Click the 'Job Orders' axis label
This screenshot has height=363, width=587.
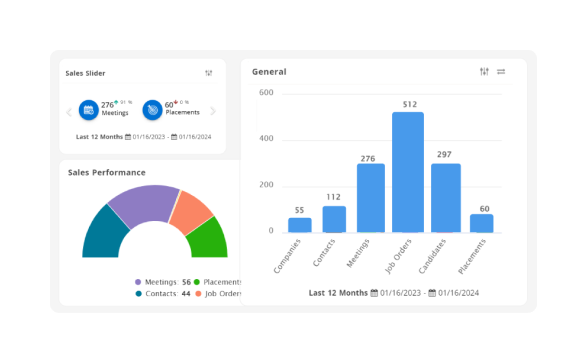[398, 256]
